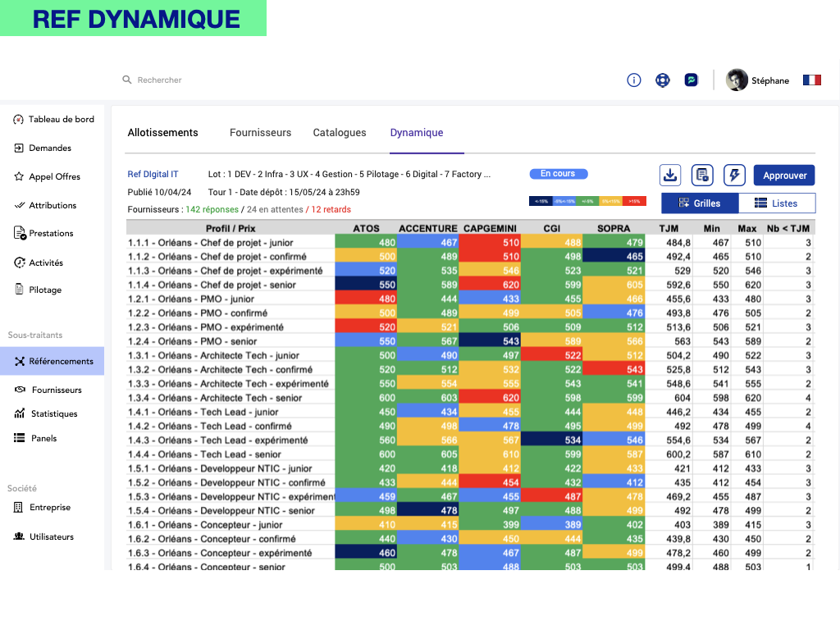
Task: Open the lifebuoy help icon
Action: (663, 80)
